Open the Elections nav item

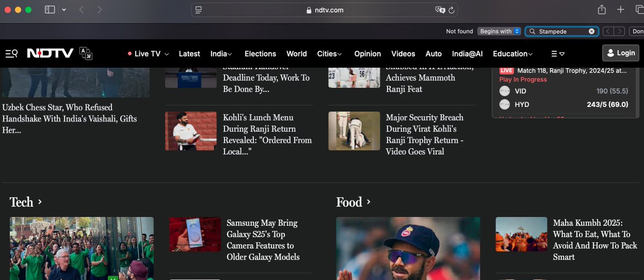[260, 54]
